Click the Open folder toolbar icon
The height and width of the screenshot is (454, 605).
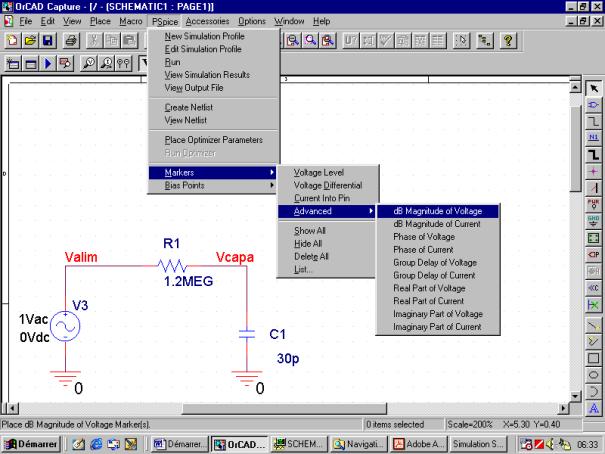[30, 41]
